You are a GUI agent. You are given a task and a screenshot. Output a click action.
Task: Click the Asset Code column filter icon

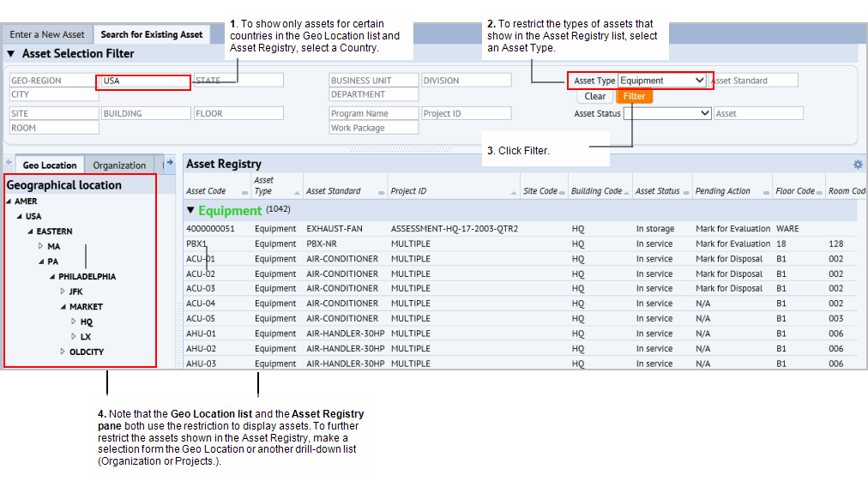[x=244, y=192]
